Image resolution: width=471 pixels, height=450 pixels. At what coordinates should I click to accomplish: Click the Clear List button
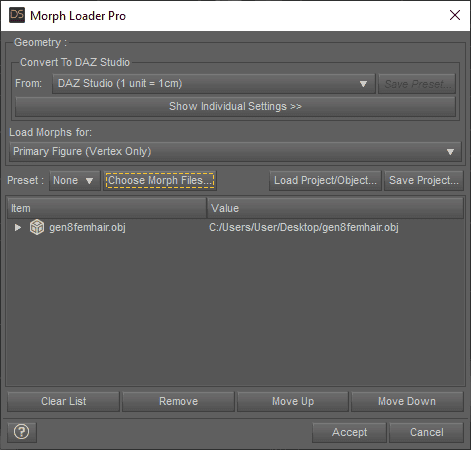pyautogui.click(x=63, y=401)
